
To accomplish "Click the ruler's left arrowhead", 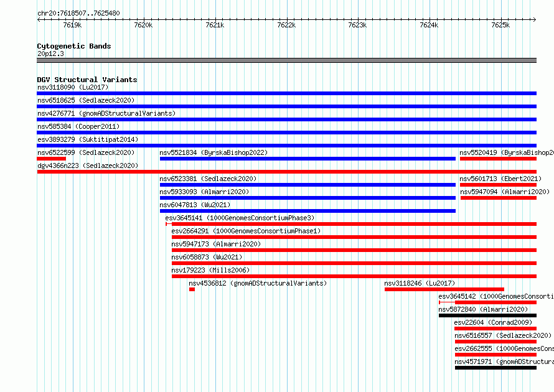I will pyautogui.click(x=39, y=20).
